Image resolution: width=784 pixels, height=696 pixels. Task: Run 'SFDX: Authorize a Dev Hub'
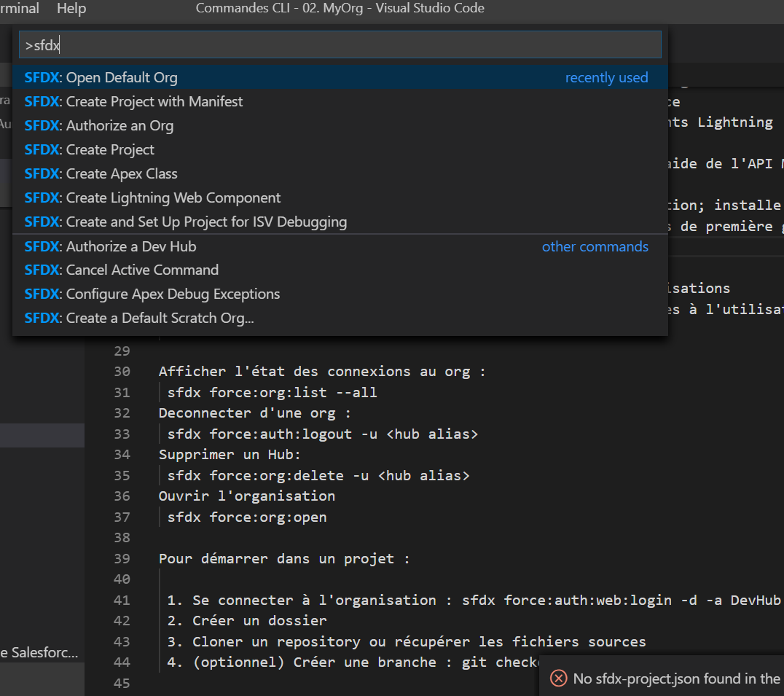tap(340, 246)
